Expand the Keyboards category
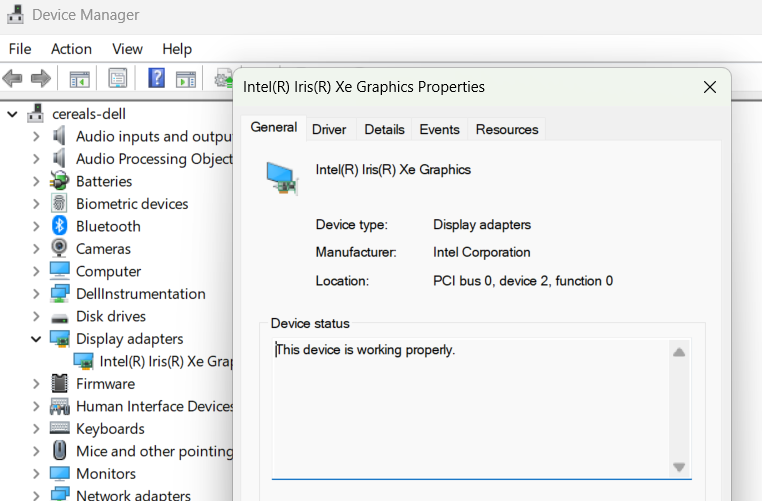Image resolution: width=762 pixels, height=501 pixels. (36, 429)
